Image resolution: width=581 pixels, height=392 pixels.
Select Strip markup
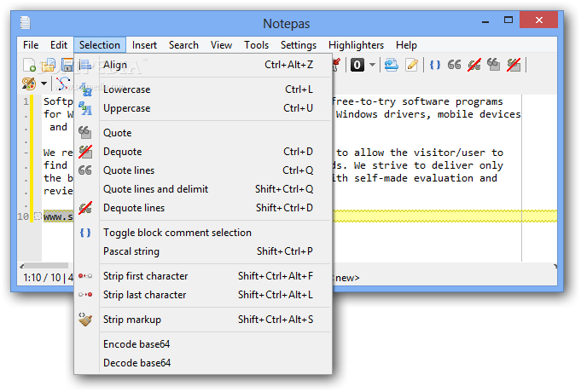coord(203,320)
